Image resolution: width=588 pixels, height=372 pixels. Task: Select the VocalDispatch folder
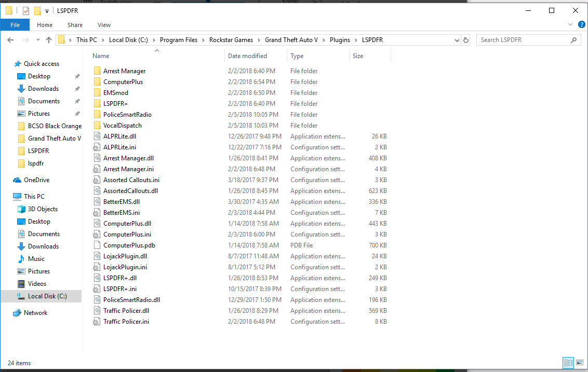click(x=122, y=126)
